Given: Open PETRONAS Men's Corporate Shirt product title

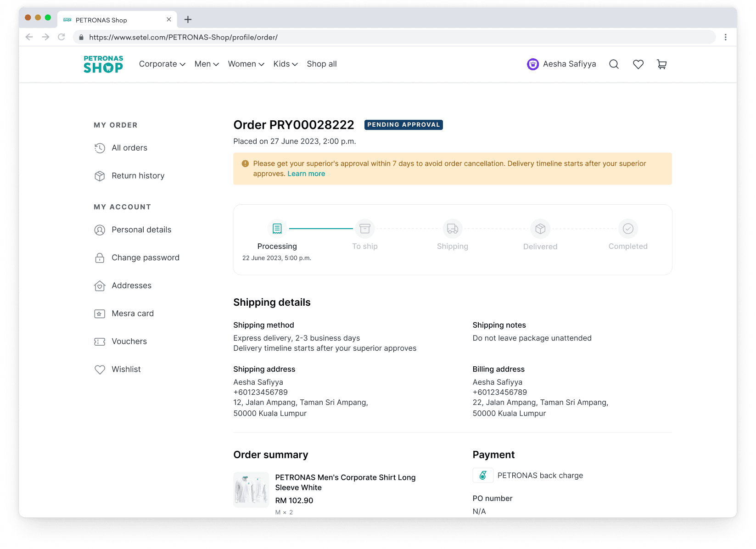Looking at the screenshot, I should pyautogui.click(x=345, y=482).
